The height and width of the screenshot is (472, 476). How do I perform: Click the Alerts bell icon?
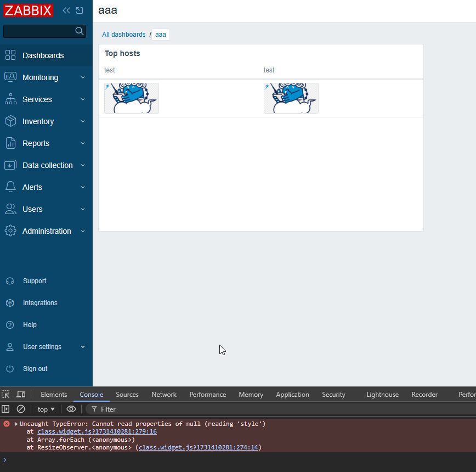(x=10, y=187)
